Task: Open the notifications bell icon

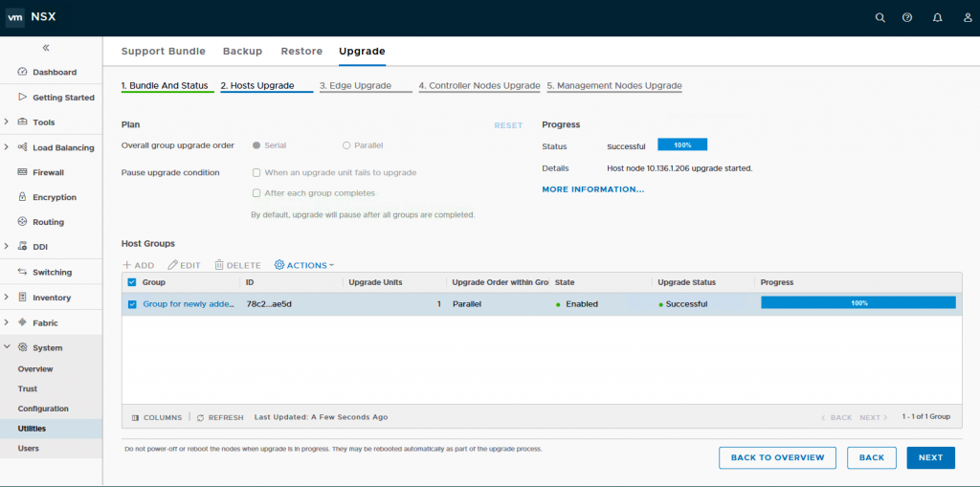Action: tap(938, 17)
